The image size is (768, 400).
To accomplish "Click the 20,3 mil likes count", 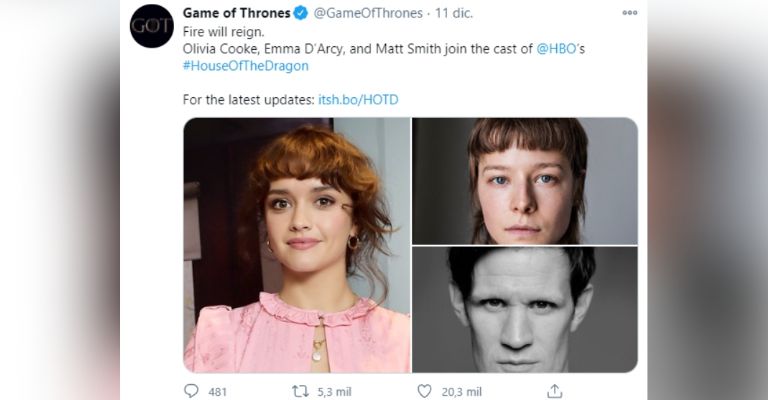I will click(x=461, y=391).
